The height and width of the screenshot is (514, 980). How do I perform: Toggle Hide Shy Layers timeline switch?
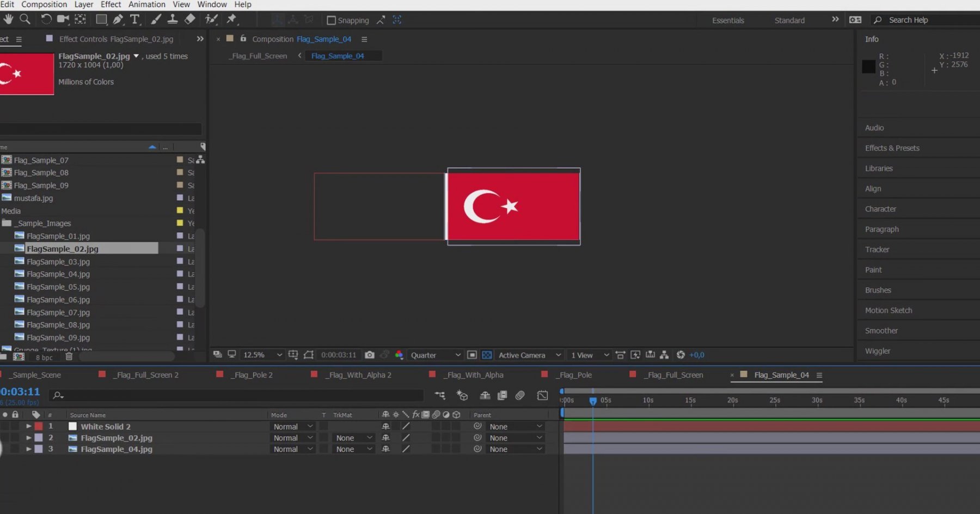click(x=485, y=395)
